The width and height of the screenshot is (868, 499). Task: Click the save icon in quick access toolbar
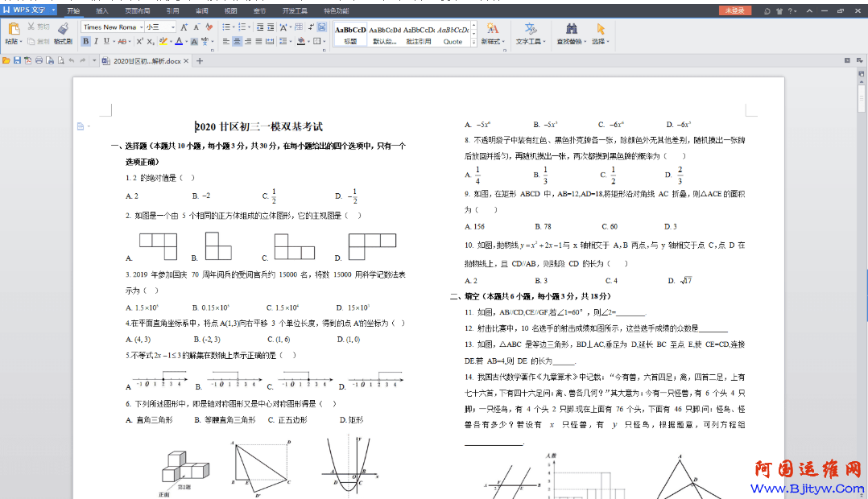click(17, 60)
